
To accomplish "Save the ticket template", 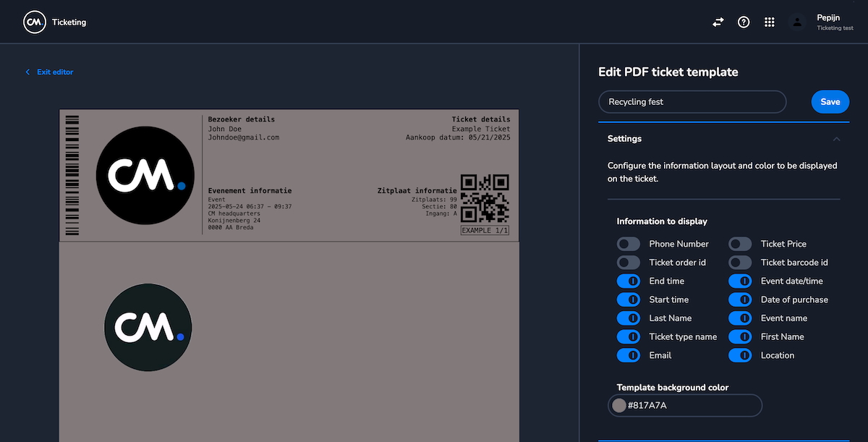I will point(830,102).
